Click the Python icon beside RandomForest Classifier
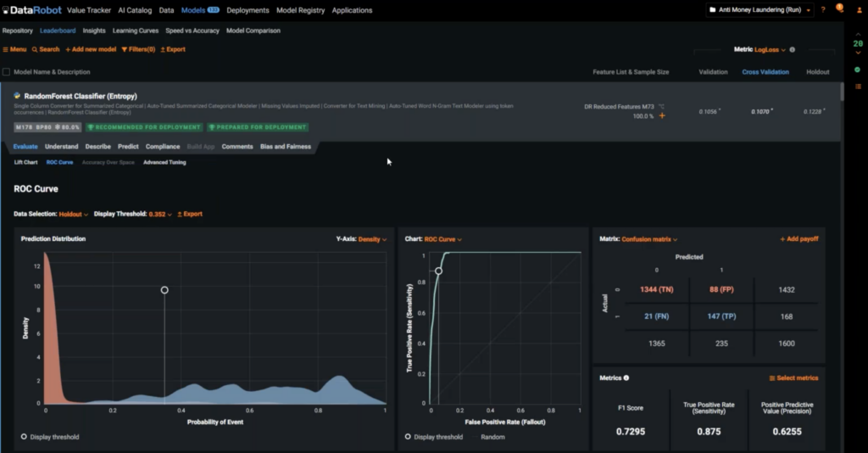This screenshot has width=868, height=453. click(17, 96)
